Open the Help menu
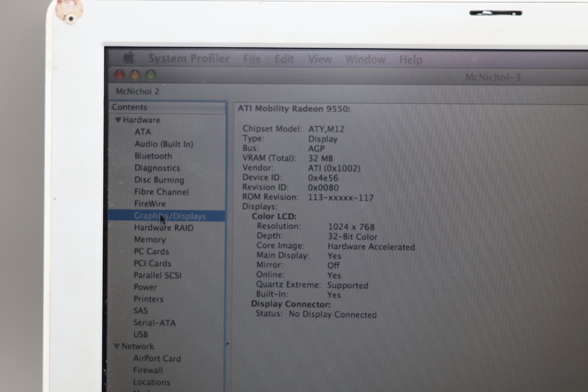The image size is (588, 392). (x=410, y=60)
